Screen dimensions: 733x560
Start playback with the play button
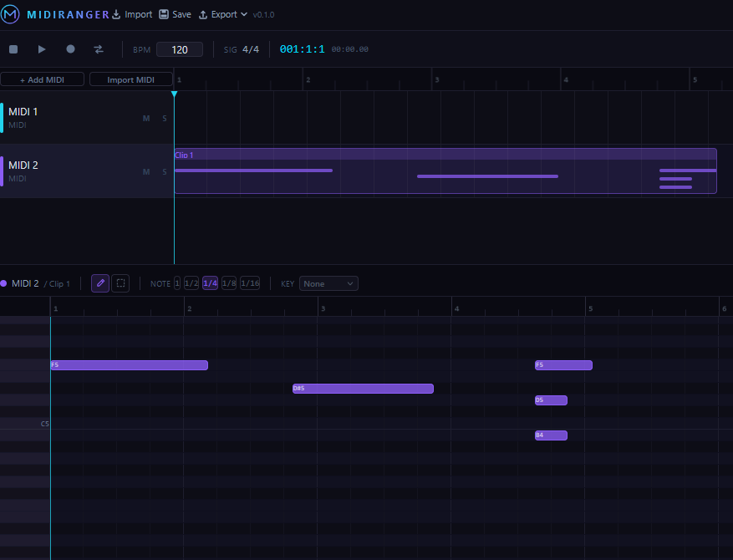[42, 49]
